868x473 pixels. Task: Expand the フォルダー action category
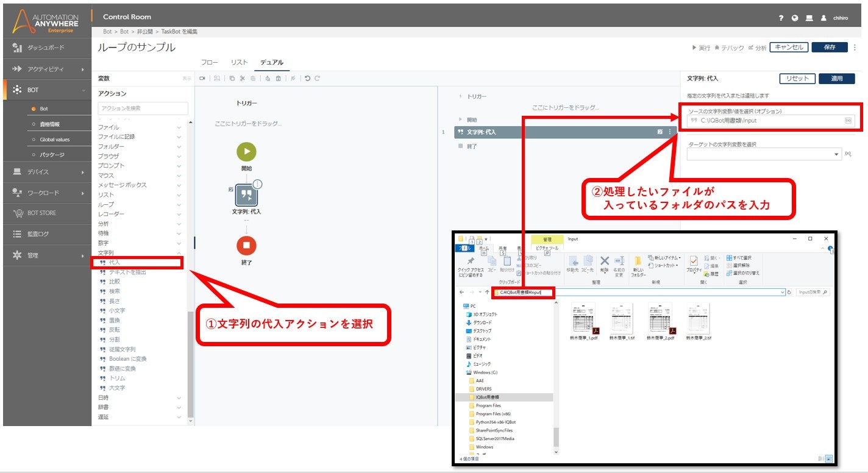140,147
